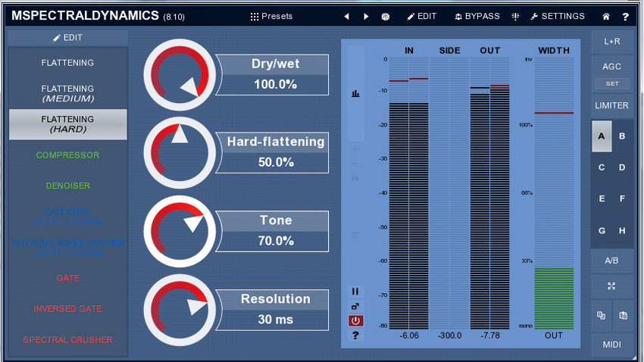Click the IN level meter

pyautogui.click(x=408, y=193)
